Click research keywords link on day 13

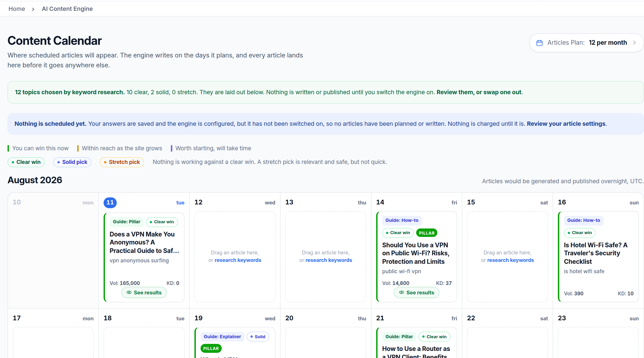(329, 260)
